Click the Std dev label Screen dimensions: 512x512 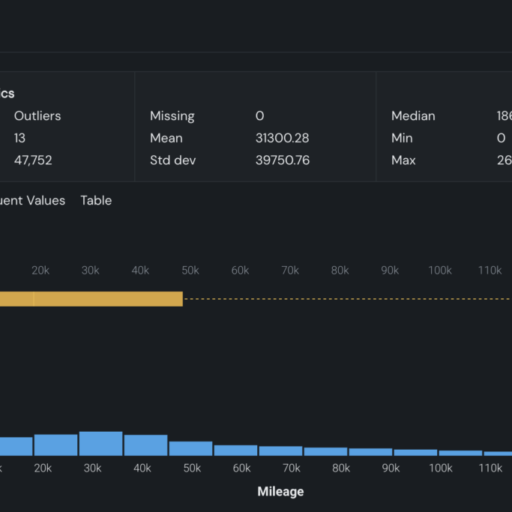(173, 160)
